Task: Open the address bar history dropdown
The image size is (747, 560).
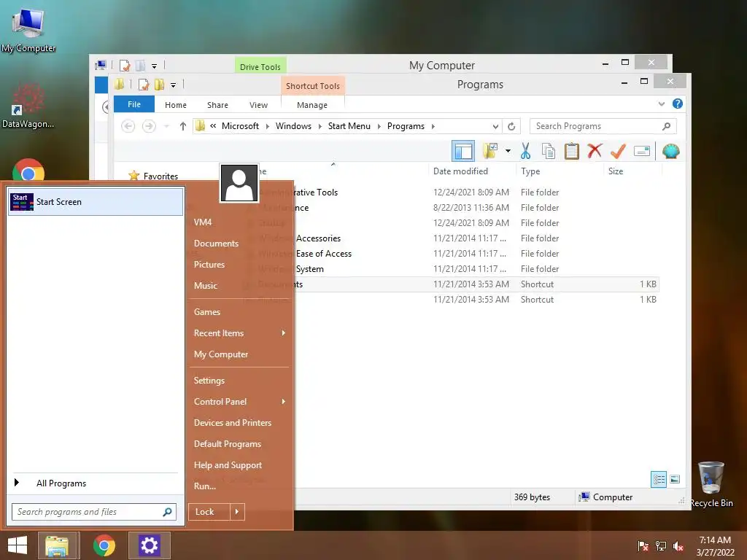Action: click(495, 126)
